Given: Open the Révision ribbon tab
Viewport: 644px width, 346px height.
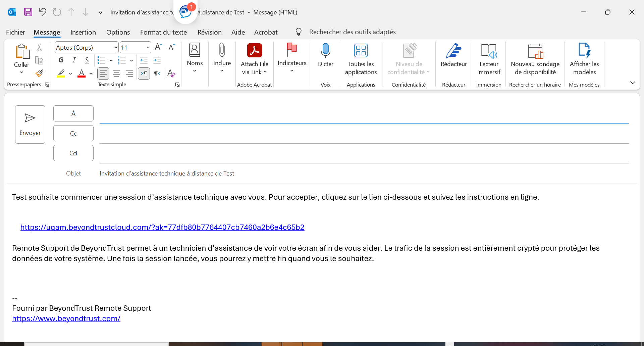Looking at the screenshot, I should point(209,32).
